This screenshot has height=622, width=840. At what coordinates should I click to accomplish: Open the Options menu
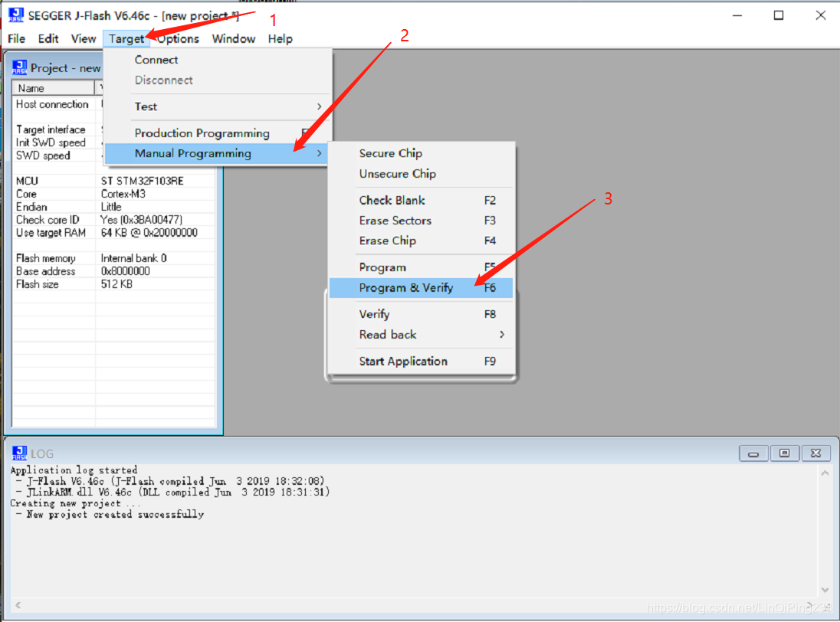coord(179,38)
